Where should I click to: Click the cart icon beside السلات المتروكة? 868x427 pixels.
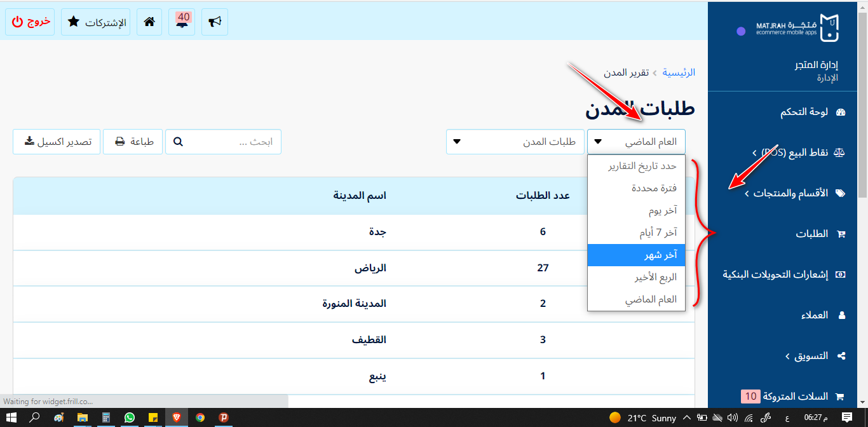coord(839,397)
